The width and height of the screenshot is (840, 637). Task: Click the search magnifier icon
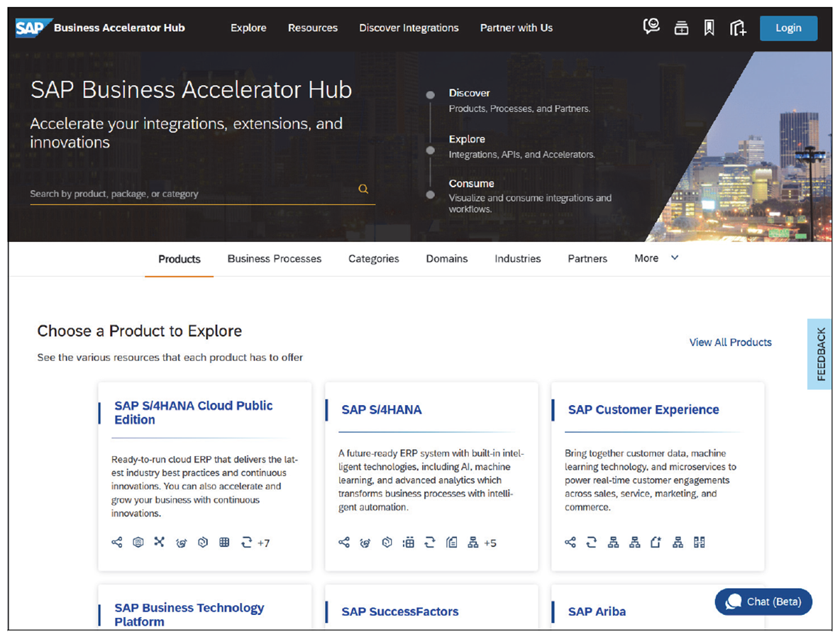363,189
